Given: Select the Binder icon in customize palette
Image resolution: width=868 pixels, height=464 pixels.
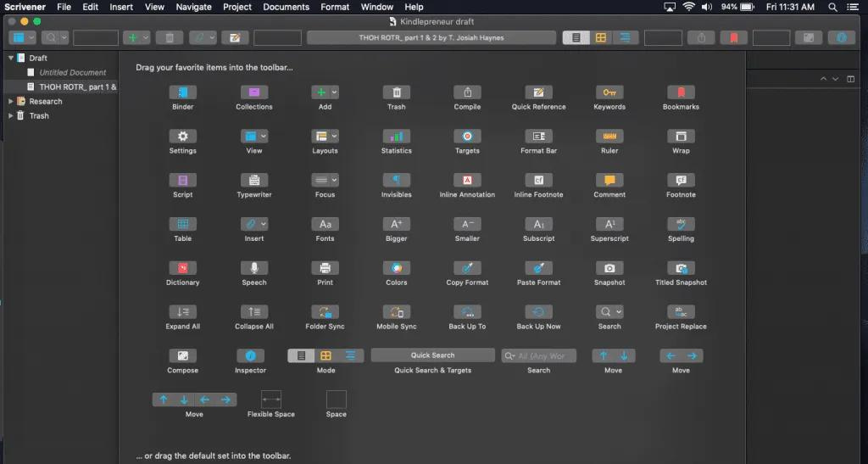Looking at the screenshot, I should click(183, 92).
